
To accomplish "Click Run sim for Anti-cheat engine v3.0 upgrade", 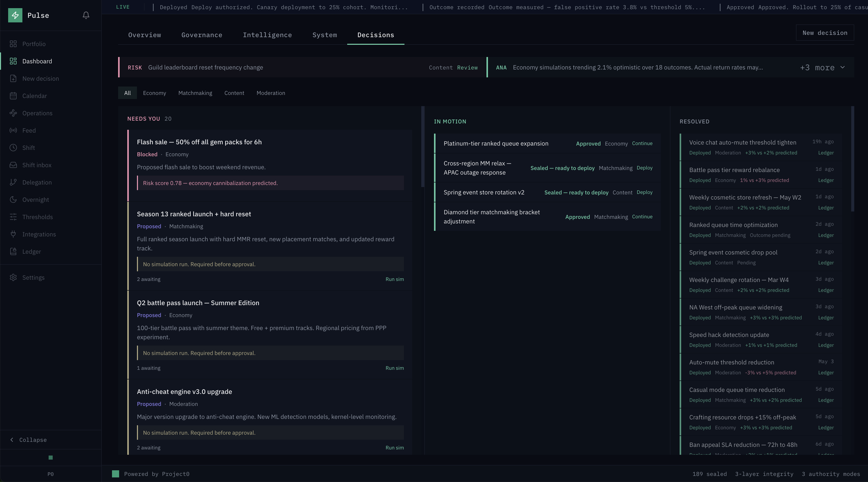I will 395,448.
